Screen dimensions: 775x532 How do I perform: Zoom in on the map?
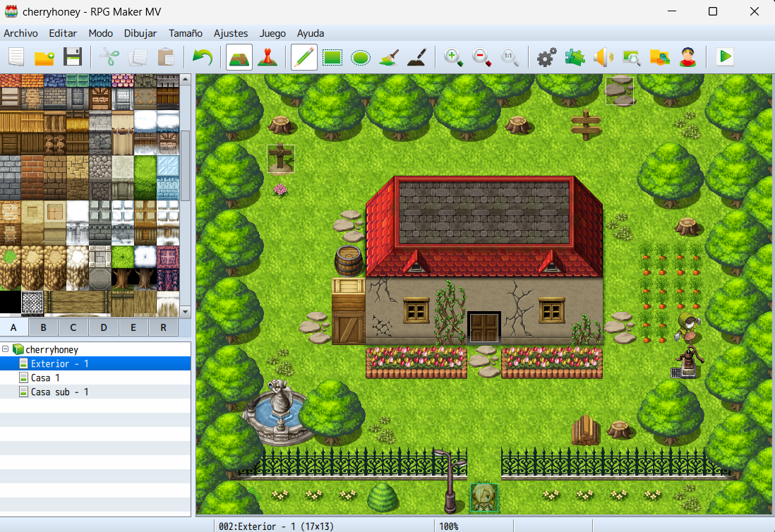[453, 57]
